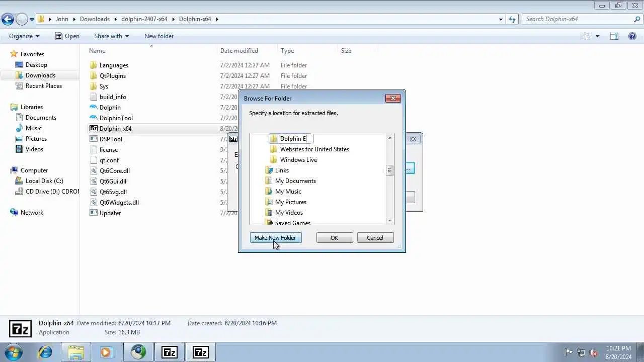This screenshot has width=644, height=362.
Task: Expand the breadcrumb arrow after Downloads
Action: [x=115, y=19]
